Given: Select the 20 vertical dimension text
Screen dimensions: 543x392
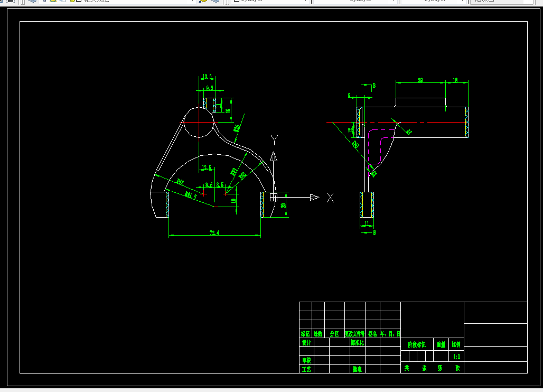Looking at the screenshot, I should click(284, 206).
